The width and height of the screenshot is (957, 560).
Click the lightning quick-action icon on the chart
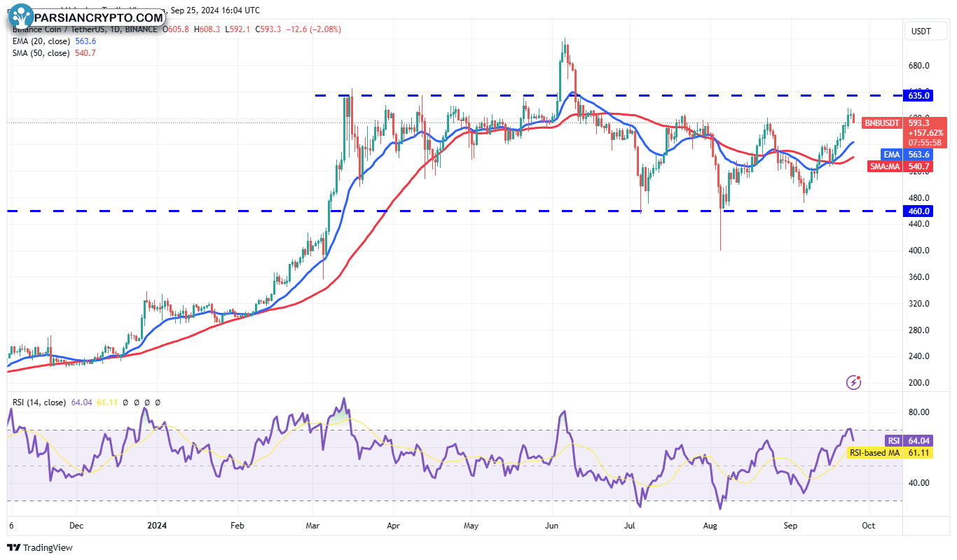(x=854, y=382)
